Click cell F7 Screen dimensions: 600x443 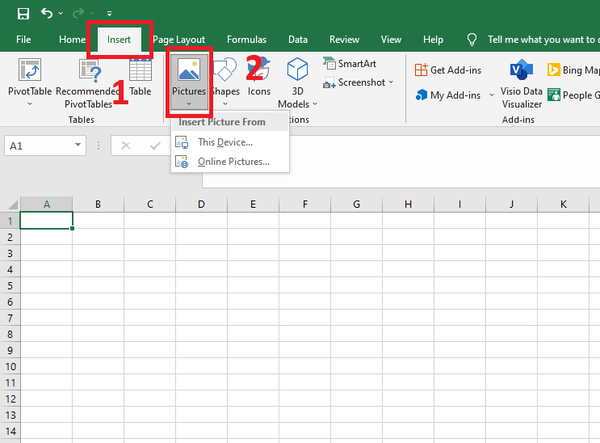tap(305, 318)
